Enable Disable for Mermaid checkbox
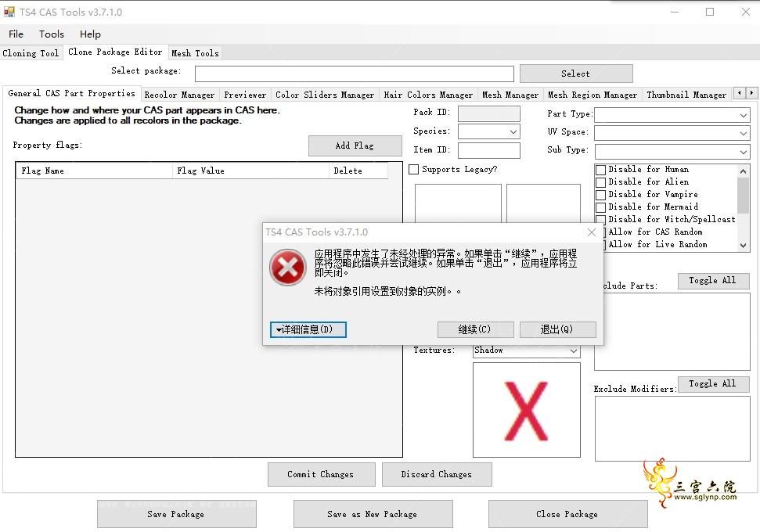Image resolution: width=760 pixels, height=532 pixels. (600, 207)
